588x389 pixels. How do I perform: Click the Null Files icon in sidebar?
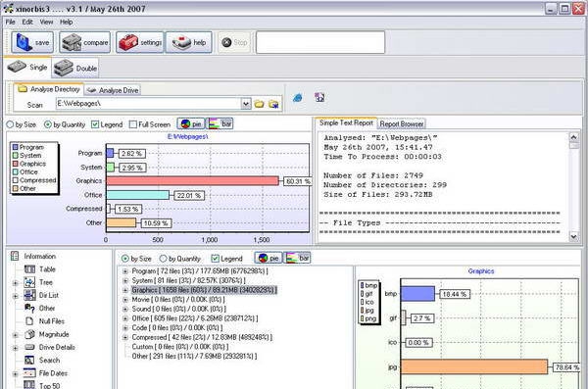[29, 321]
